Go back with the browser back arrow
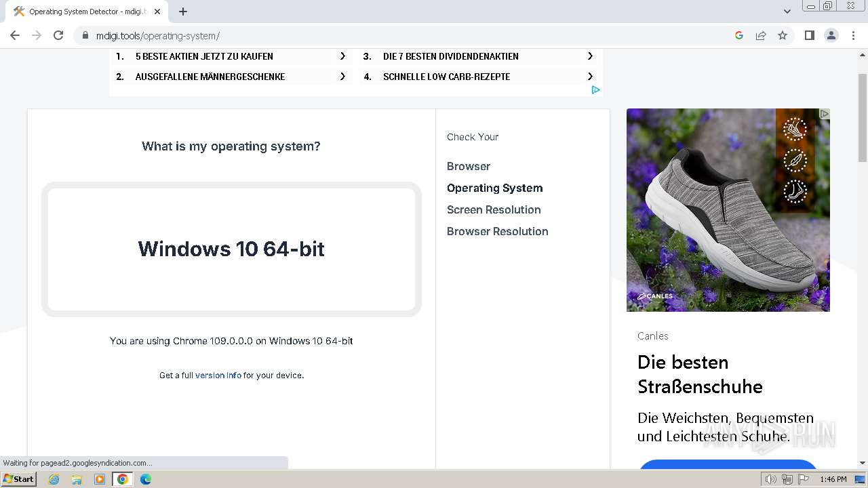This screenshot has width=868, height=488. pos(15,35)
